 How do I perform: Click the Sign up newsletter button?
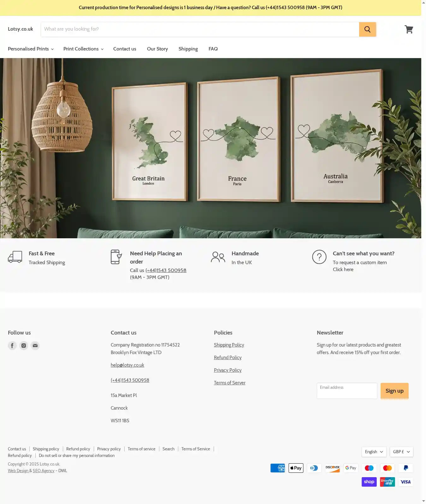(394, 391)
